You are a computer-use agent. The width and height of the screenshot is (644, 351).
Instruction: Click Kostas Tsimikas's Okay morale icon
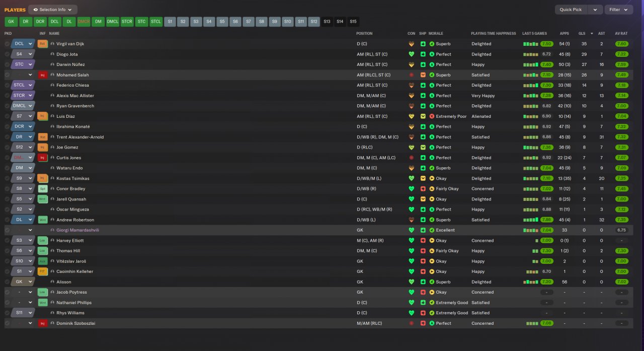pyautogui.click(x=432, y=178)
